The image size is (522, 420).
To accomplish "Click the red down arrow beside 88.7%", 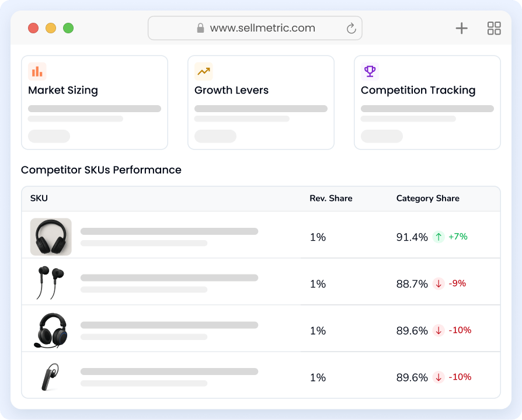I will [x=439, y=284].
